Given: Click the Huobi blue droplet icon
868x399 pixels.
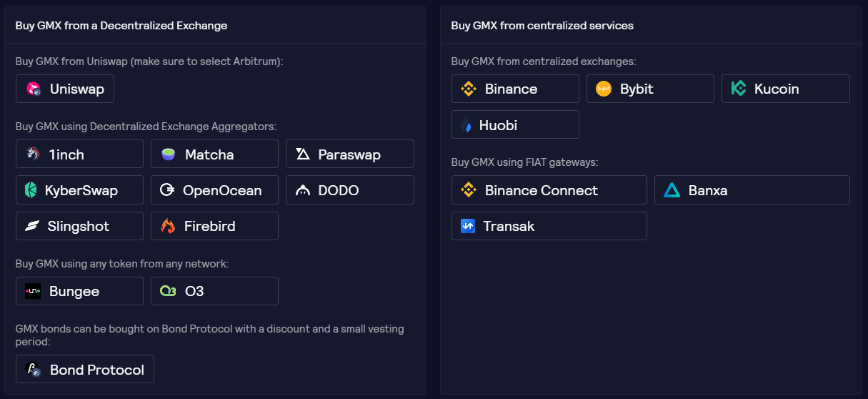Looking at the screenshot, I should coord(468,125).
